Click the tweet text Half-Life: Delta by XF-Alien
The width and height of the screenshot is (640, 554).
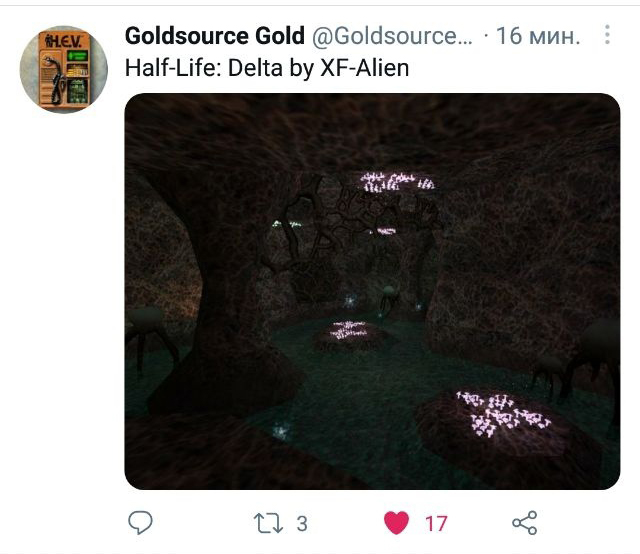[267, 68]
